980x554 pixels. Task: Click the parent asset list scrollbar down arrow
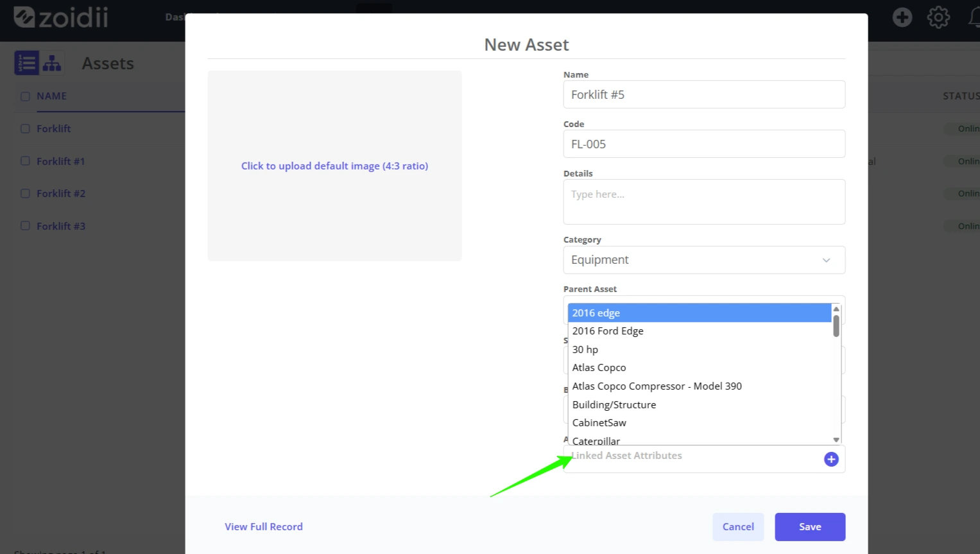tap(836, 440)
